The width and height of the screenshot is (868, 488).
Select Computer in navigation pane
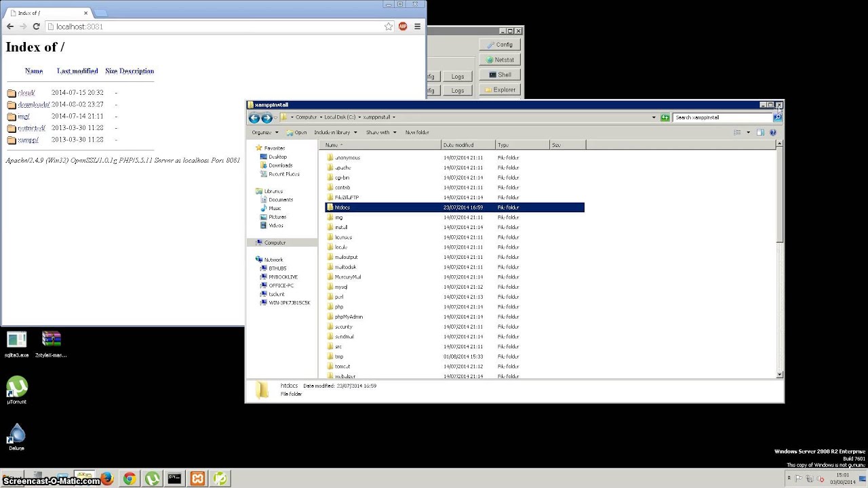pos(282,243)
